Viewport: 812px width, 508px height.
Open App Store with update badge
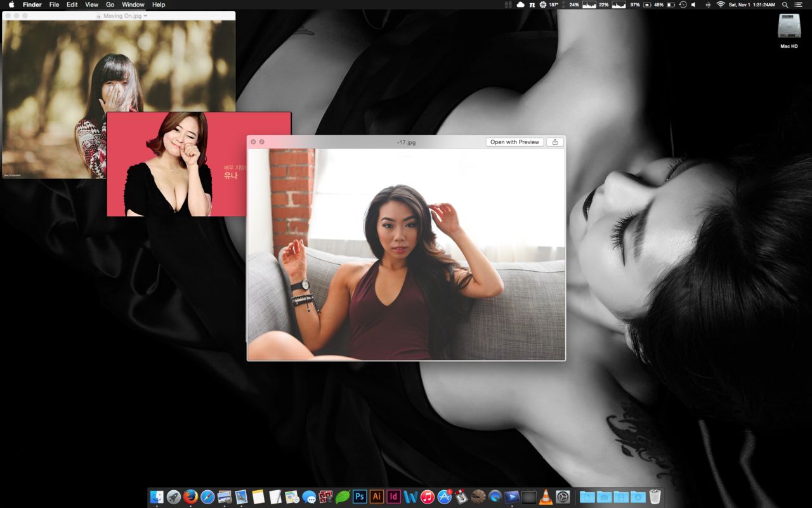tap(445, 497)
